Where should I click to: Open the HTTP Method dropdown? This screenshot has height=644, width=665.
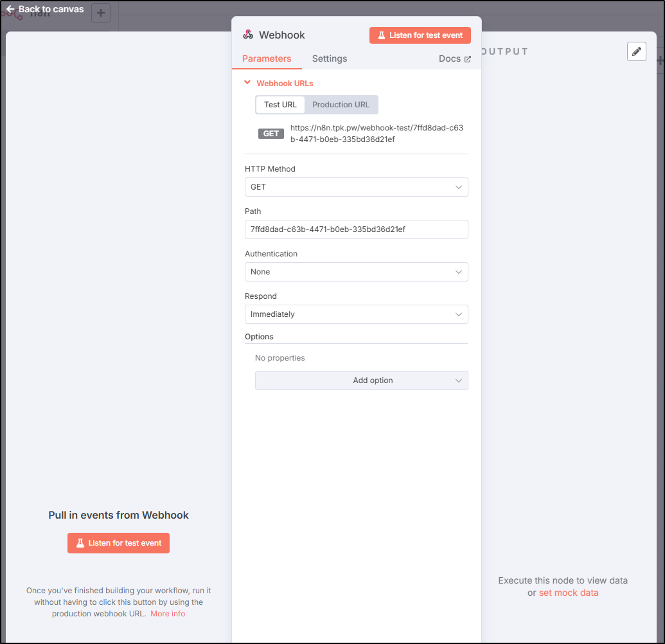[356, 187]
